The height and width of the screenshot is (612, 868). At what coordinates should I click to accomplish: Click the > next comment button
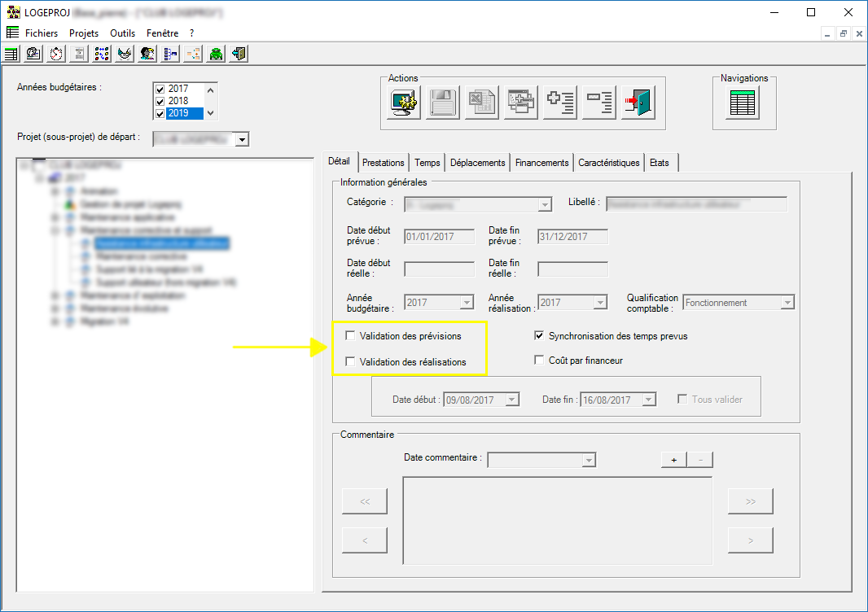(751, 540)
